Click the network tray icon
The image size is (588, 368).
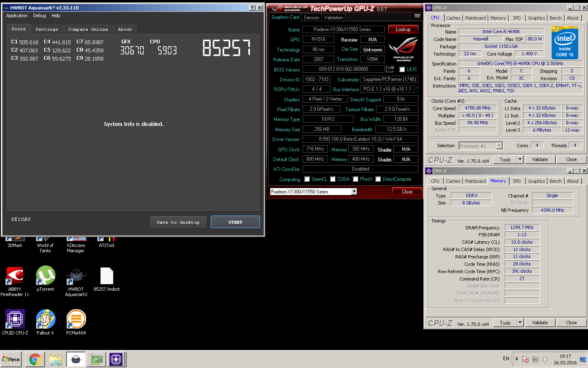[x=535, y=359]
